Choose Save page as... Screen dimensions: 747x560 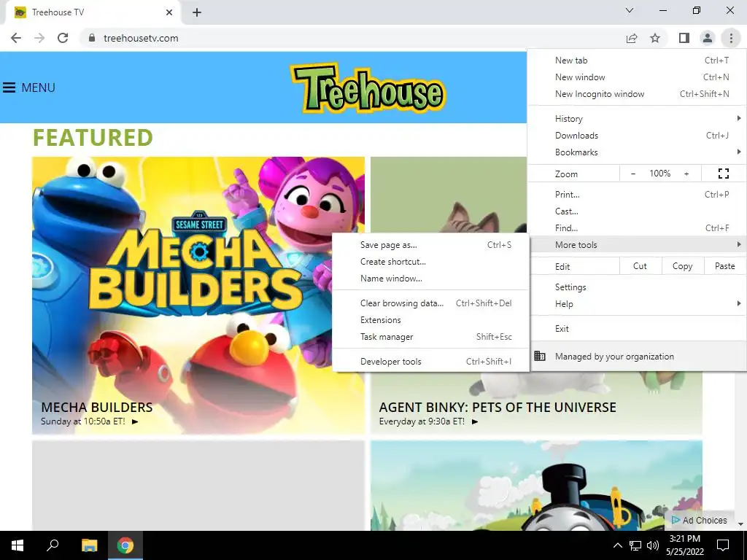430,245
